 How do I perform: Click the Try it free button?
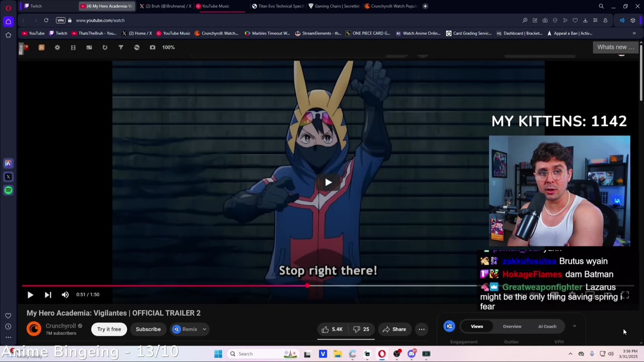point(109,329)
